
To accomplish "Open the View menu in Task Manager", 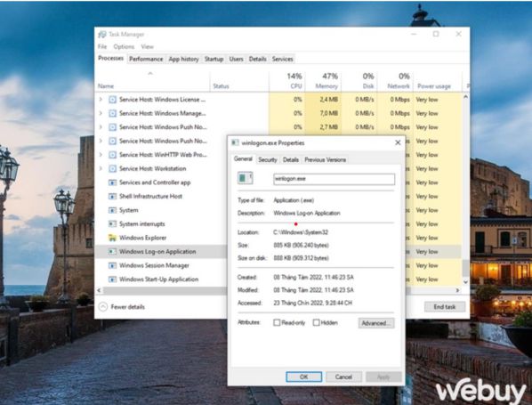I will coord(148,46).
